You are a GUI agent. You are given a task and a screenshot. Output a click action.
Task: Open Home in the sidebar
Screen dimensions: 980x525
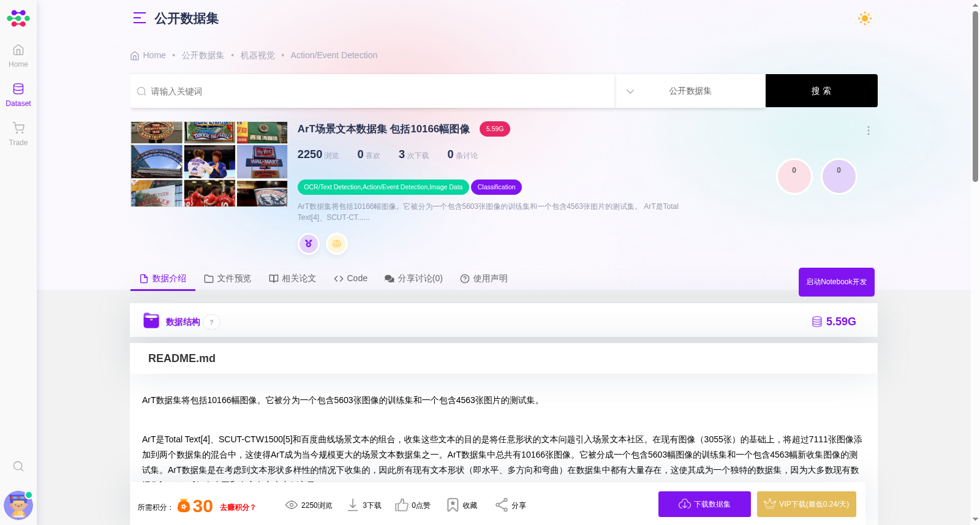18,56
